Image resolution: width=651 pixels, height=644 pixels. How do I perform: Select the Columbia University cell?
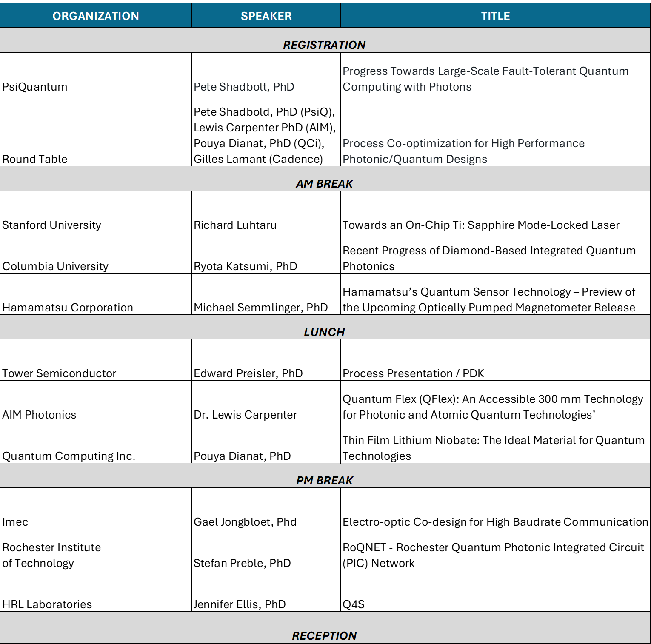(x=96, y=253)
